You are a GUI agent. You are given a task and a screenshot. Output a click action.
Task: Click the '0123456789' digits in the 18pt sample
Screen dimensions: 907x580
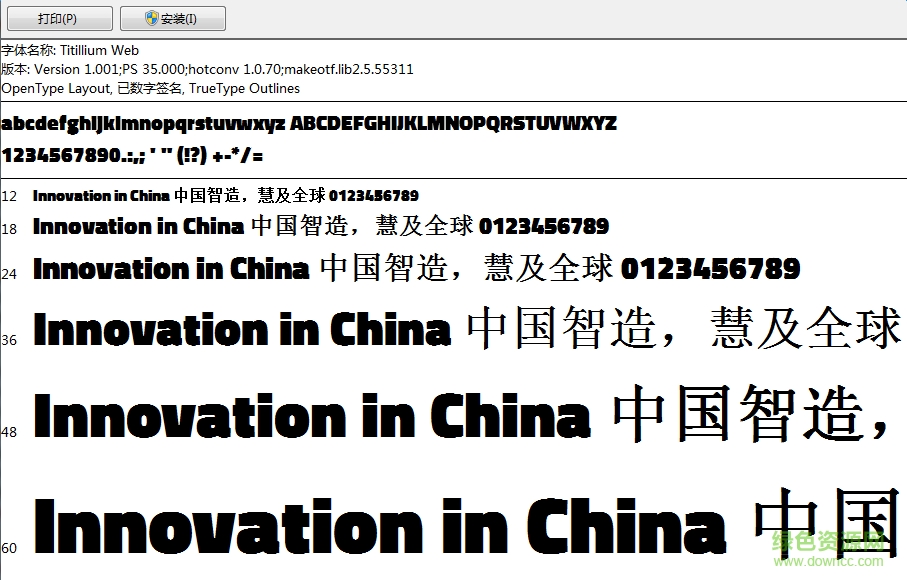(x=543, y=226)
